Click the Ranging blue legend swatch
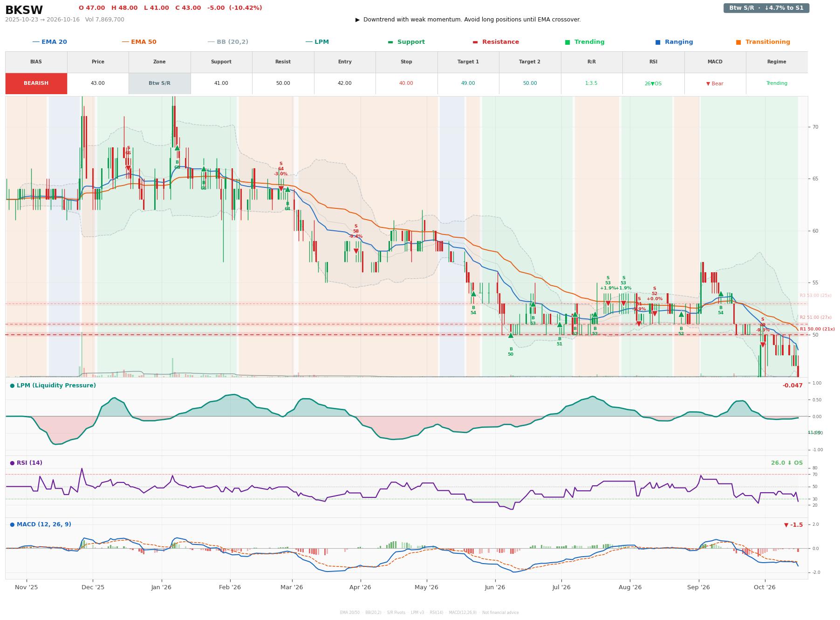 point(658,42)
